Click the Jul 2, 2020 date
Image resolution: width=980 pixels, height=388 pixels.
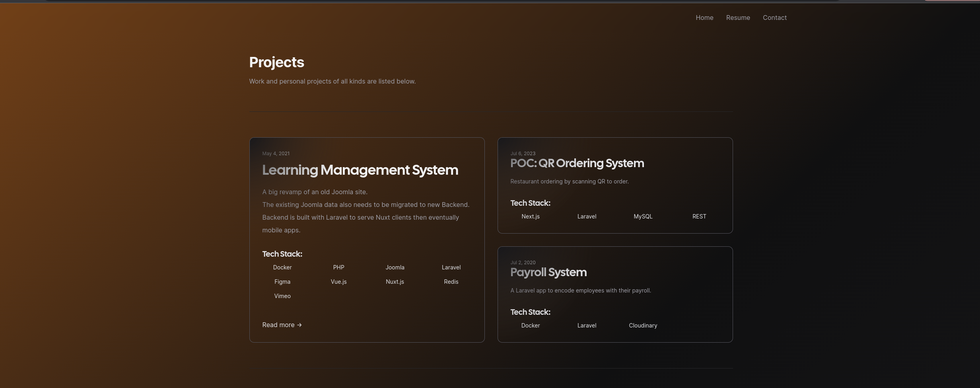523,262
